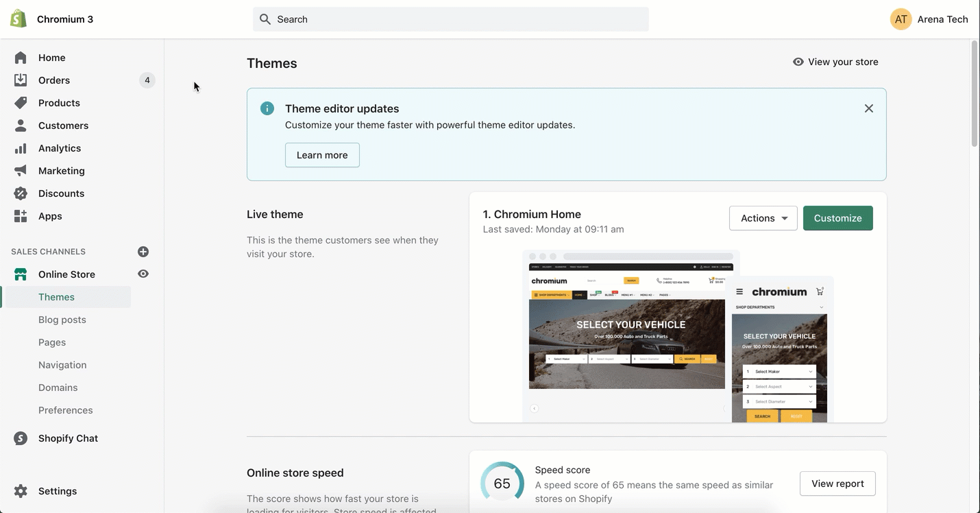Click View your store link
Screen dimensions: 980x513
pos(835,62)
